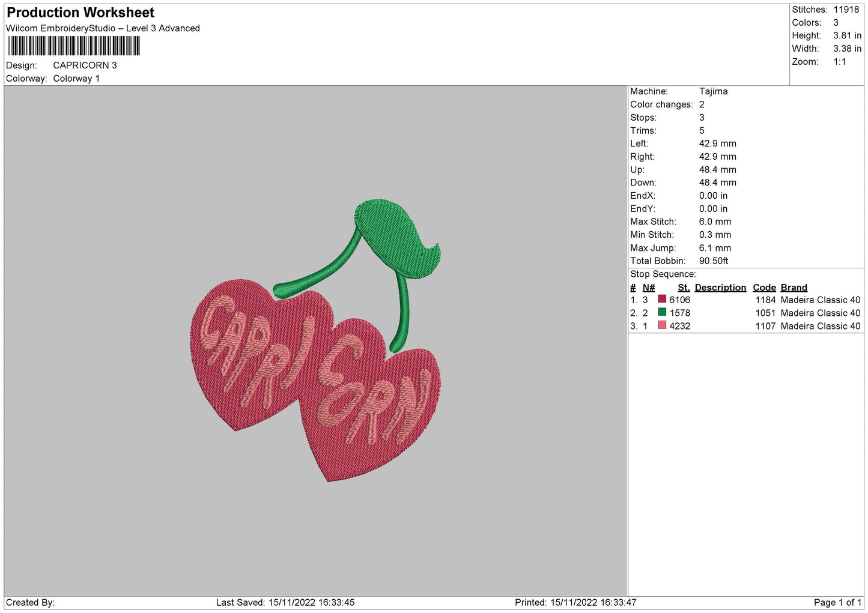Screen dimensions: 868x613
Task: Select the pink thread swatch 1107
Action: click(662, 325)
